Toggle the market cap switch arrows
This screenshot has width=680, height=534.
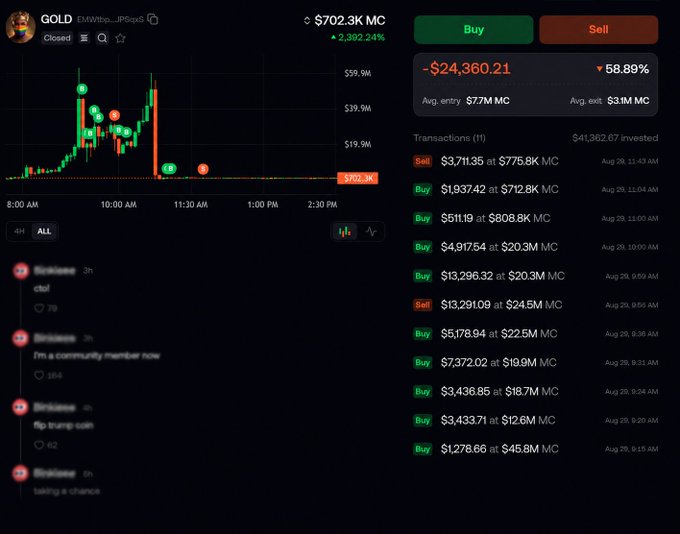point(307,20)
